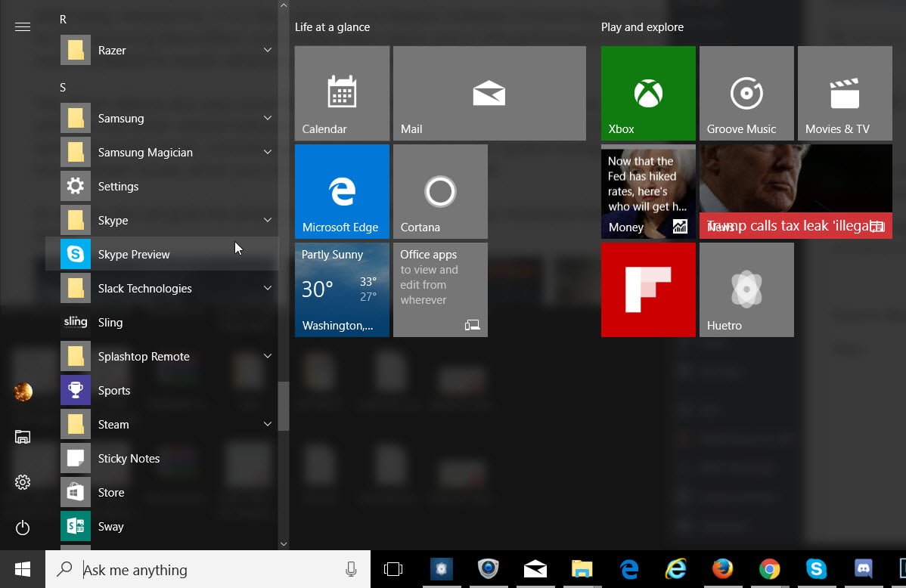
Task: Open the Windows Start button
Action: (23, 570)
